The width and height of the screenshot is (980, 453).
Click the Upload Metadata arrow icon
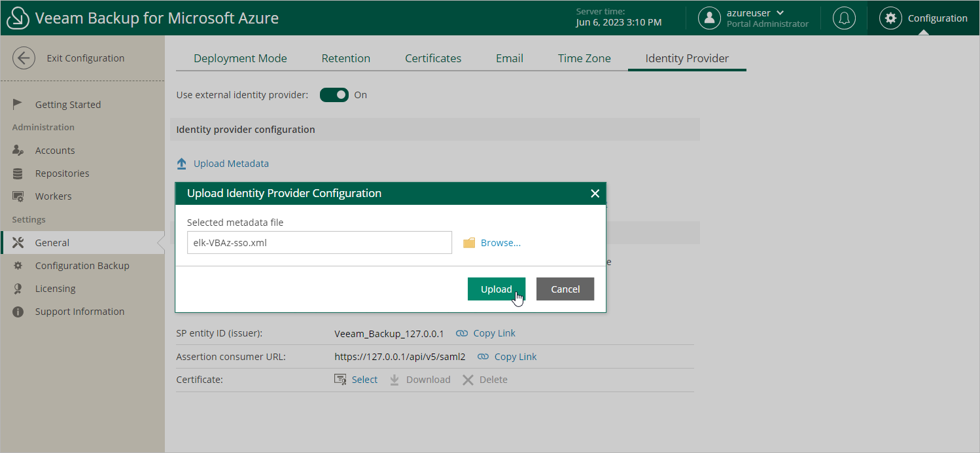click(x=182, y=164)
